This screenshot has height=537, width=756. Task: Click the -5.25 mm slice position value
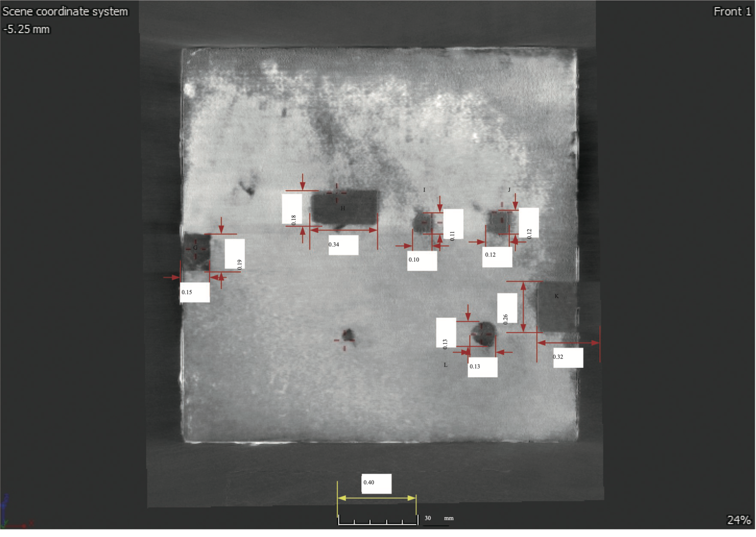pyautogui.click(x=26, y=29)
